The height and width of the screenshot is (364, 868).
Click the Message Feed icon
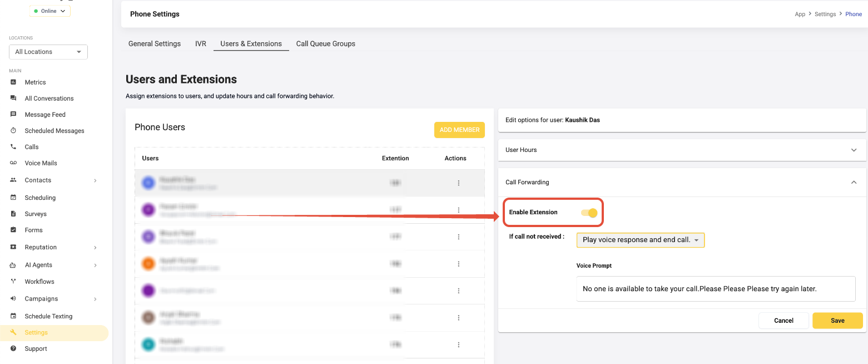(x=13, y=115)
